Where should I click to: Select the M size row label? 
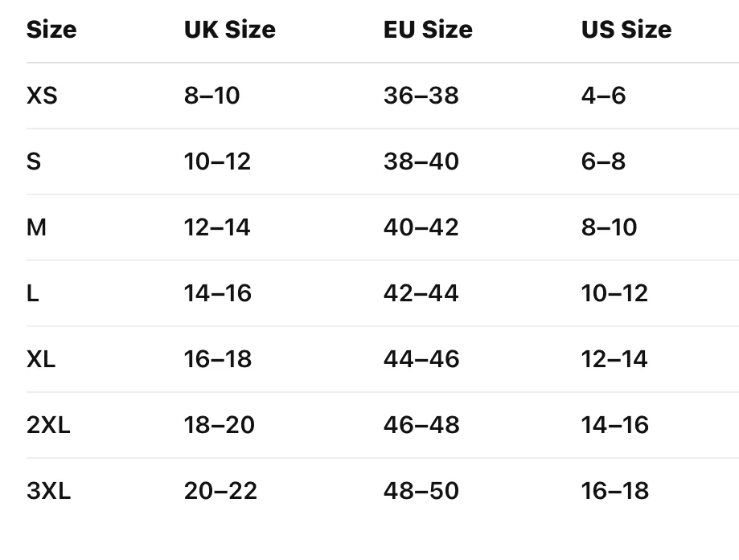pyautogui.click(x=36, y=227)
